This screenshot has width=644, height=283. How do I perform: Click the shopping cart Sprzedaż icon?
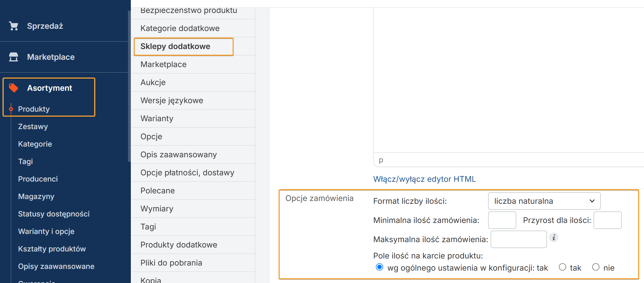coord(14,26)
